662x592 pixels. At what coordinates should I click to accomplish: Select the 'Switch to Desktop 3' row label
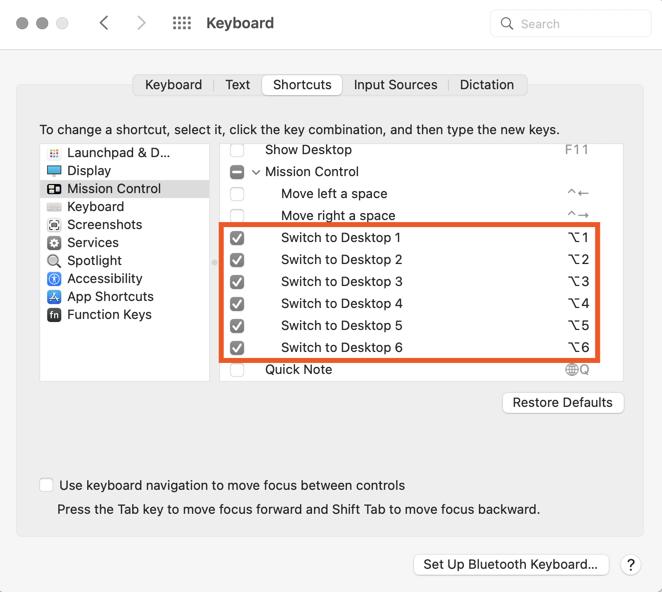(342, 282)
